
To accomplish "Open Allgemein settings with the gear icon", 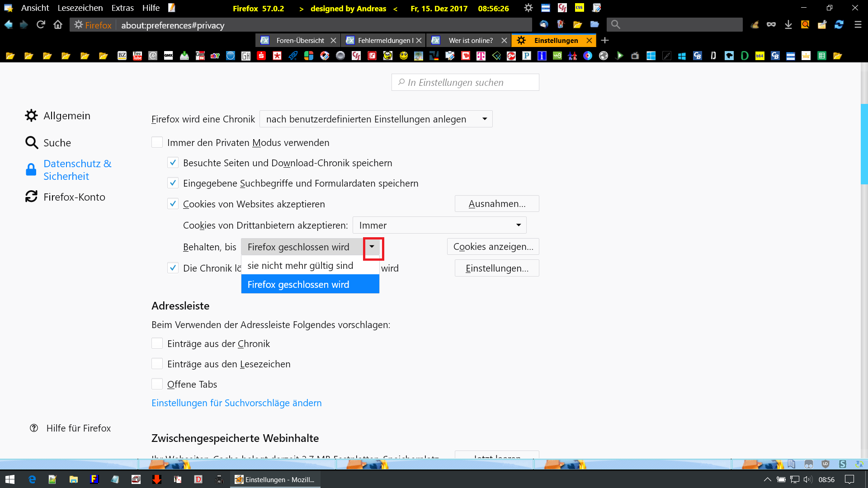I will tap(31, 116).
